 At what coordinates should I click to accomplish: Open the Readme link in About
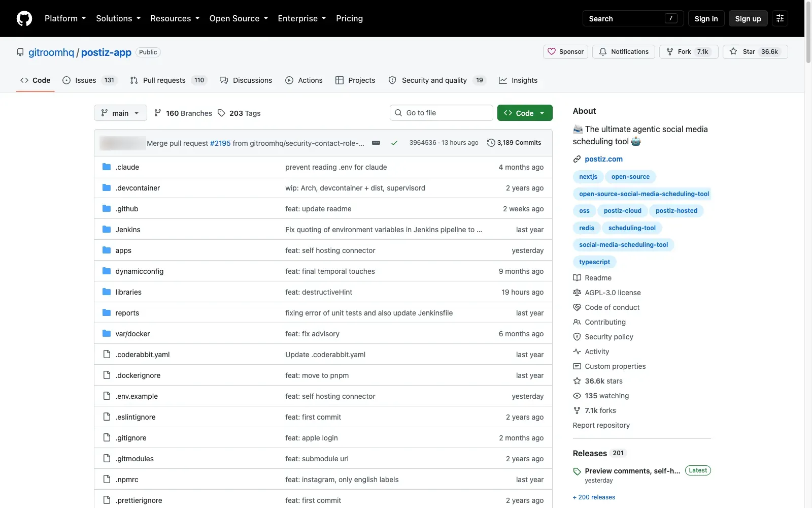(592, 278)
